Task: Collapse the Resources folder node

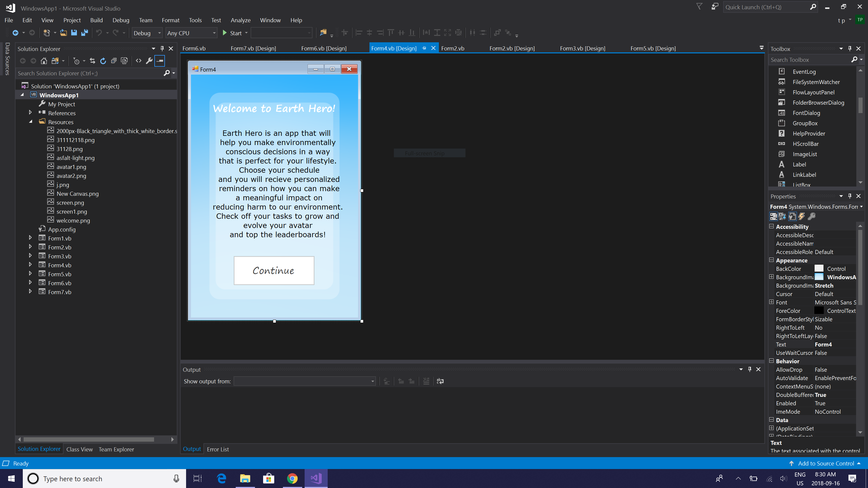Action: (x=30, y=121)
